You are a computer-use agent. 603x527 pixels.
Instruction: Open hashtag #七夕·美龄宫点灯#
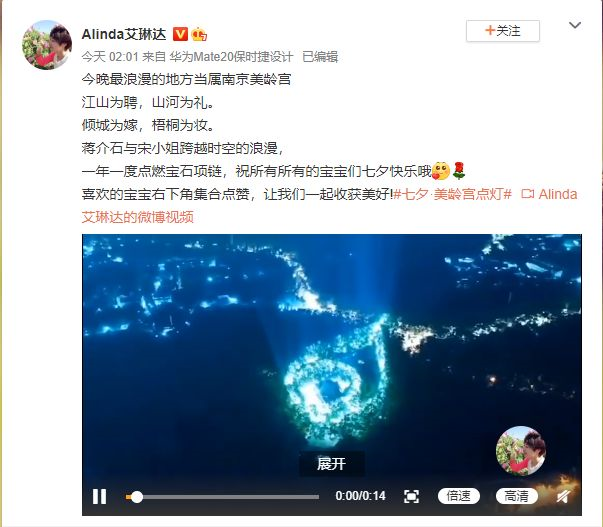(x=452, y=194)
